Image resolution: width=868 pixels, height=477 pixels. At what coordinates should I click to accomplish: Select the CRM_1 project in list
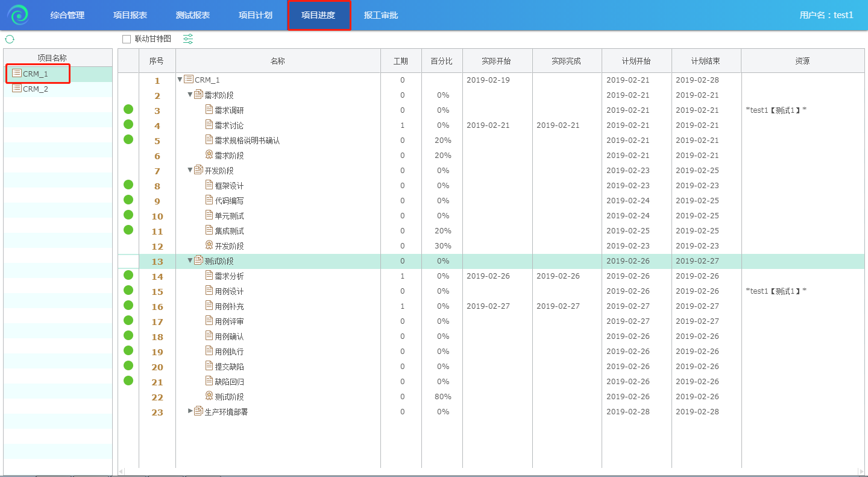point(35,74)
